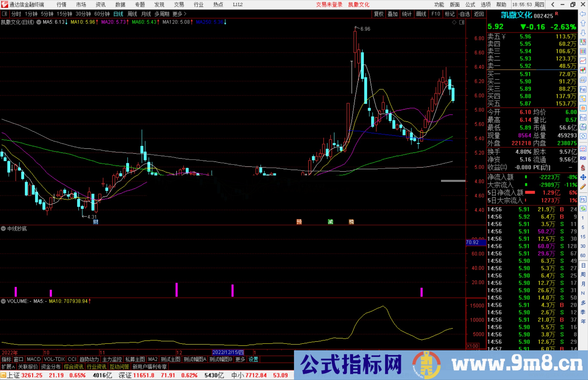Collapse the 扩展 panel at bottom left
This screenshot has height=380, width=588.
(x=7, y=367)
